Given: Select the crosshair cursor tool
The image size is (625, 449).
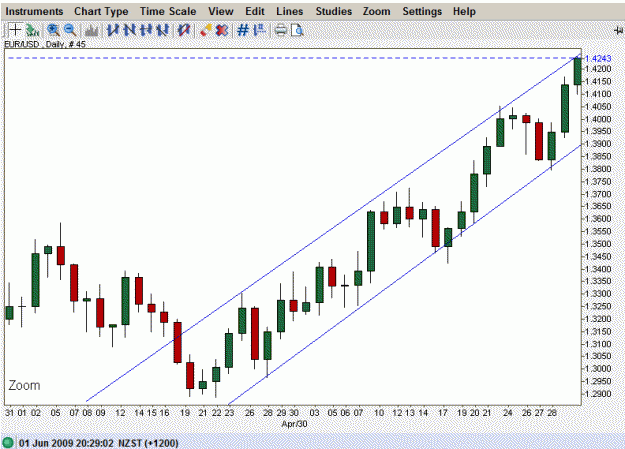Looking at the screenshot, I should pyautogui.click(x=15, y=30).
